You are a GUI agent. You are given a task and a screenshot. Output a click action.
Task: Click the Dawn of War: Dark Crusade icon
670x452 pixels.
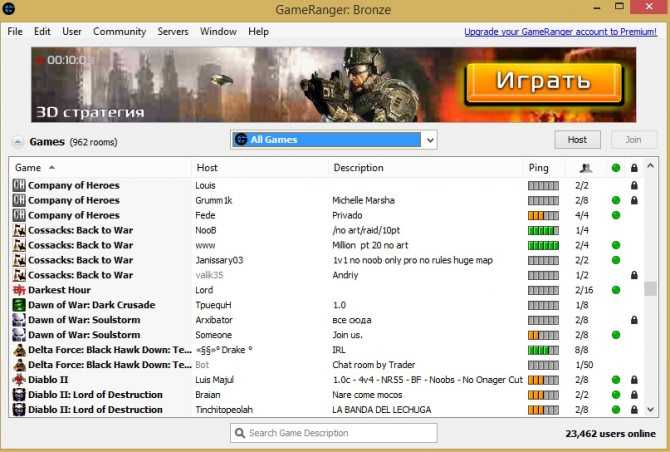(19, 305)
